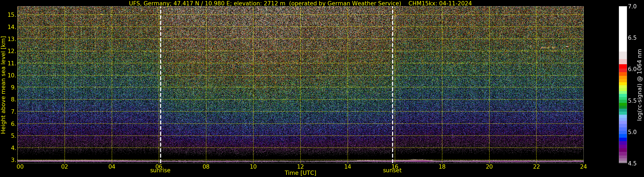Click the red band on the colorbar
The image size is (644, 177).
623,68
